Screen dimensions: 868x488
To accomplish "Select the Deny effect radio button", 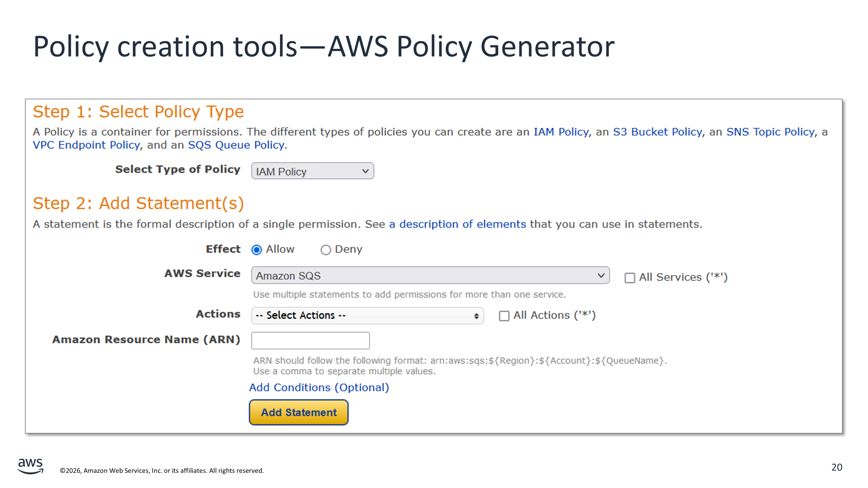I will click(x=325, y=250).
